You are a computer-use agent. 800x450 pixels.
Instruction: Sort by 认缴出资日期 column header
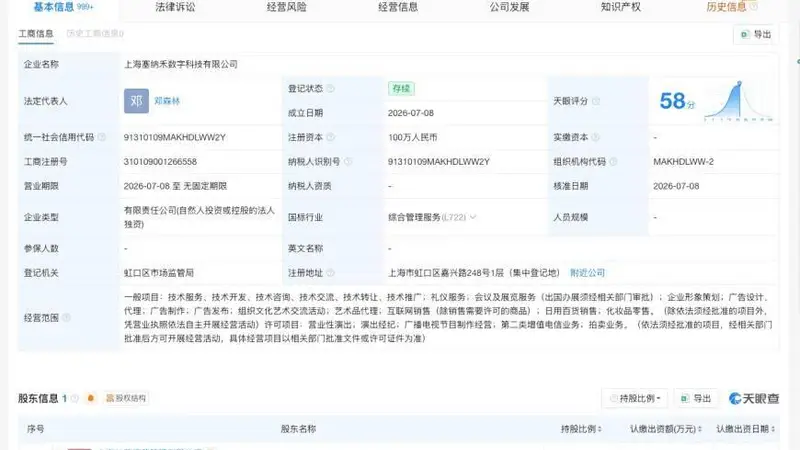coord(746,429)
